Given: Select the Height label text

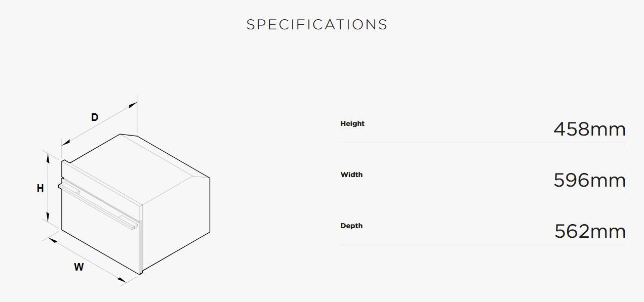Looking at the screenshot, I should pos(352,123).
